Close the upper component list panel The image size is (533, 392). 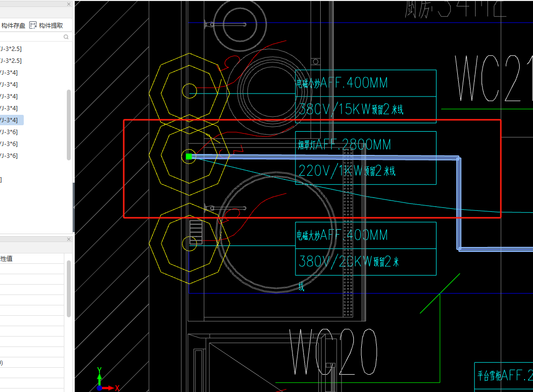click(x=69, y=4)
